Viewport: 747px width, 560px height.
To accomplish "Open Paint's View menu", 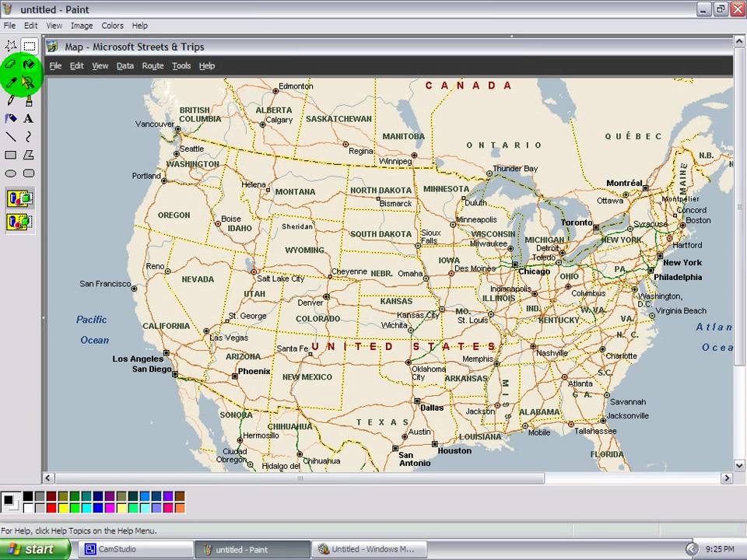I will point(54,26).
